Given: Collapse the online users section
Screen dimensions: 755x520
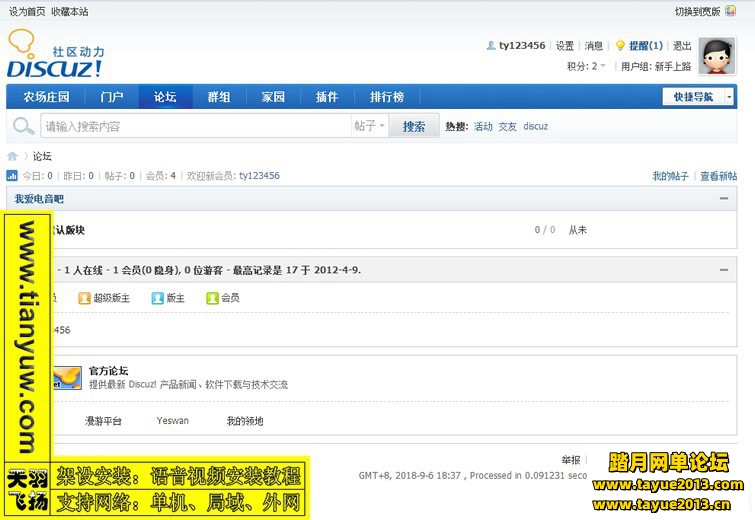Looking at the screenshot, I should pos(724,270).
